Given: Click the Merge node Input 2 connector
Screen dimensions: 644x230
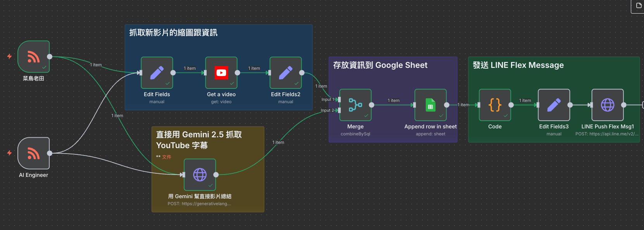Looking at the screenshot, I should (x=339, y=111).
